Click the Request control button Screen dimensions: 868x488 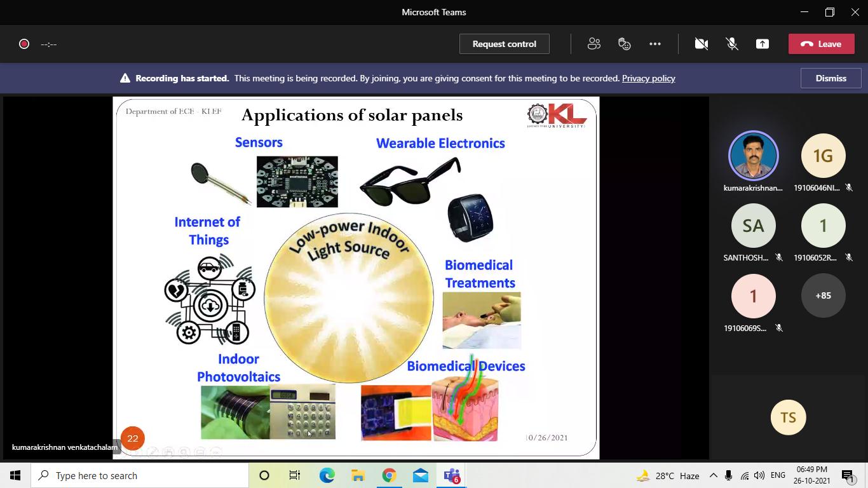pyautogui.click(x=505, y=44)
